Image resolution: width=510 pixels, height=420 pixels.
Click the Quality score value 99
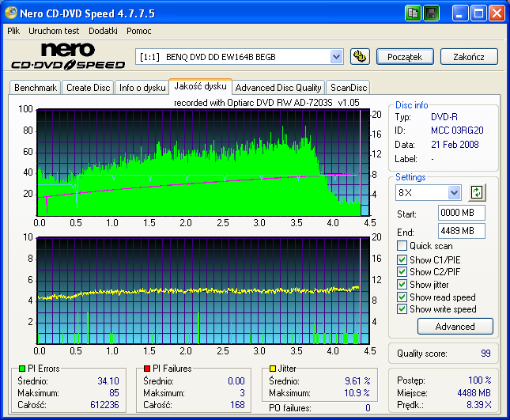tap(485, 354)
